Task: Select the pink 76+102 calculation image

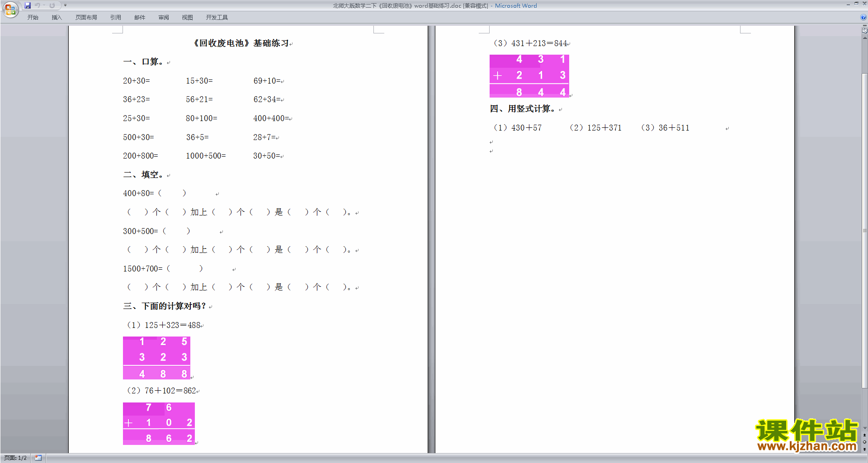Action: point(159,424)
